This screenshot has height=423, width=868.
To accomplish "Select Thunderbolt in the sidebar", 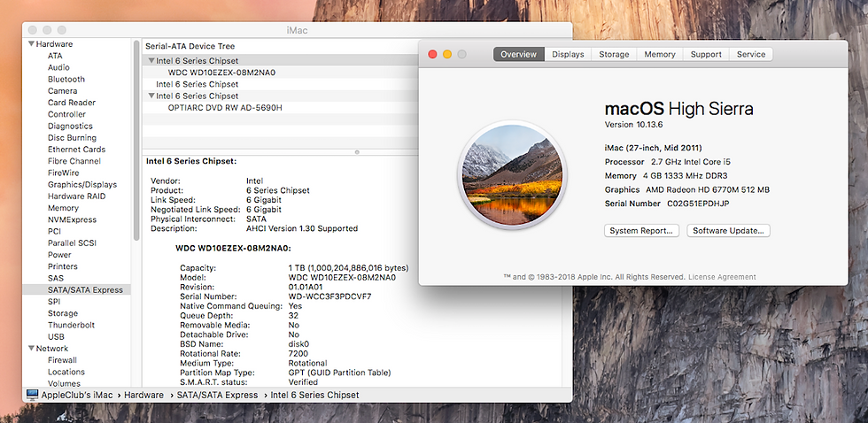I will tap(71, 325).
